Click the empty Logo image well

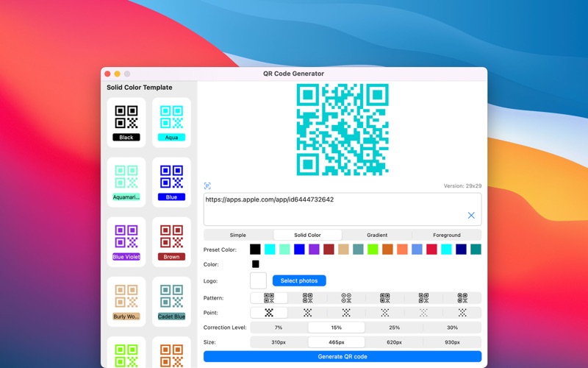click(x=259, y=280)
